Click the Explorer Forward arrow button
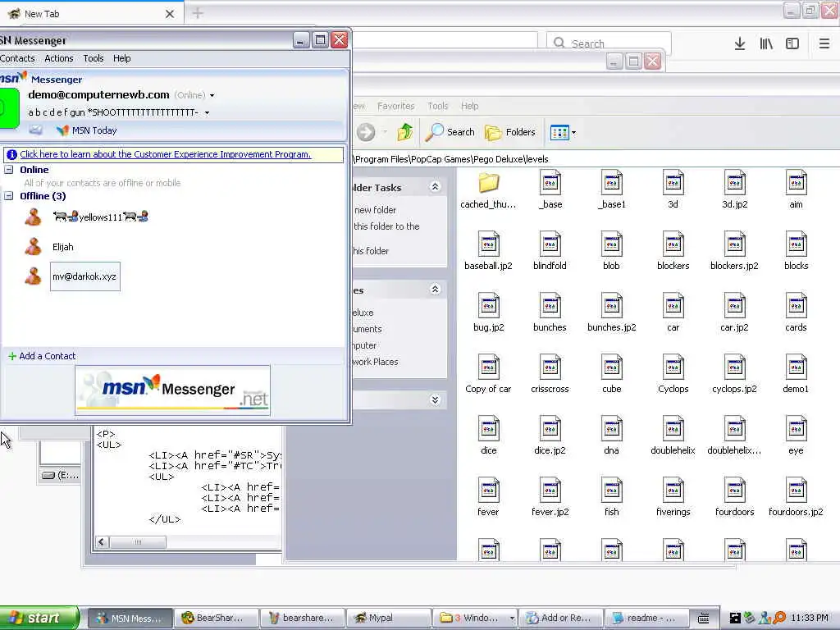Screen dimensions: 840x630 point(367,132)
